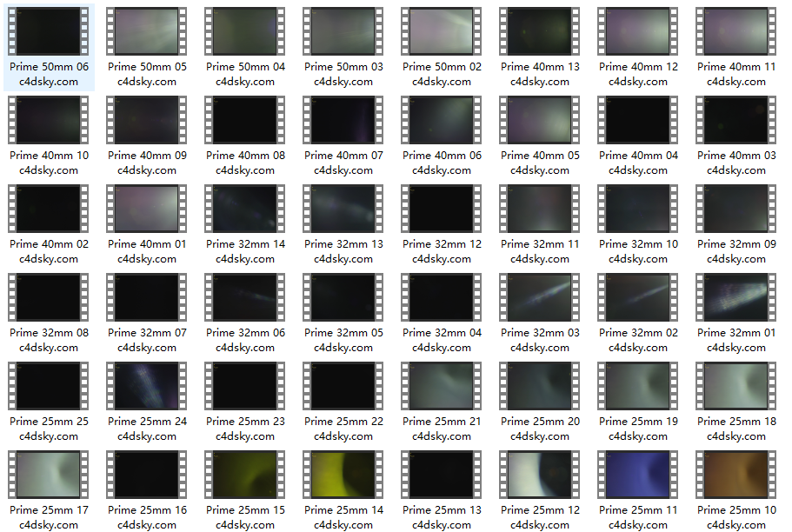The width and height of the screenshot is (792, 532).
Task: Select the Prime 40mm 06 file
Action: point(442,120)
